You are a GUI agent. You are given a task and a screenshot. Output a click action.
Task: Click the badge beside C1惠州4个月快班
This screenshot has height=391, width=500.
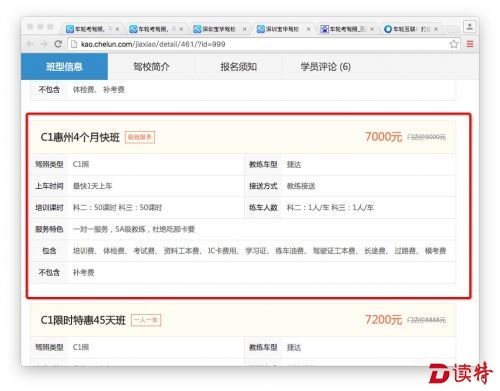pyautogui.click(x=140, y=137)
